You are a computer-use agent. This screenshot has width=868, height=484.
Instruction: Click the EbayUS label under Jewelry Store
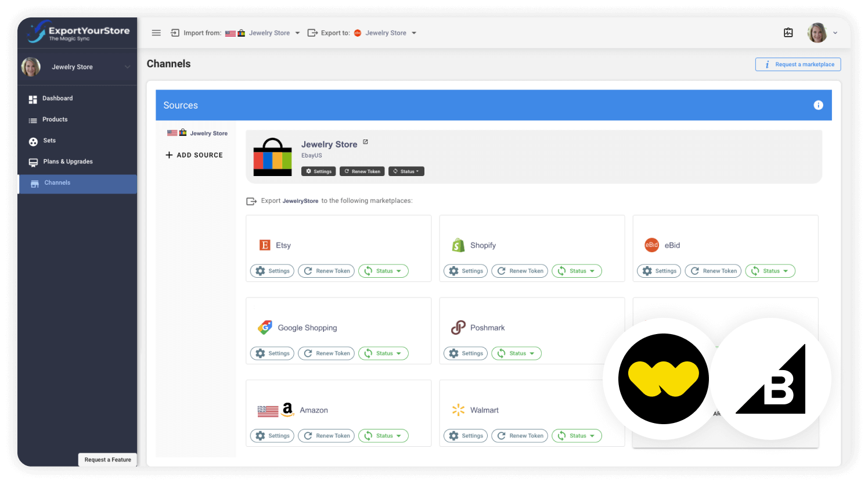[x=312, y=156]
